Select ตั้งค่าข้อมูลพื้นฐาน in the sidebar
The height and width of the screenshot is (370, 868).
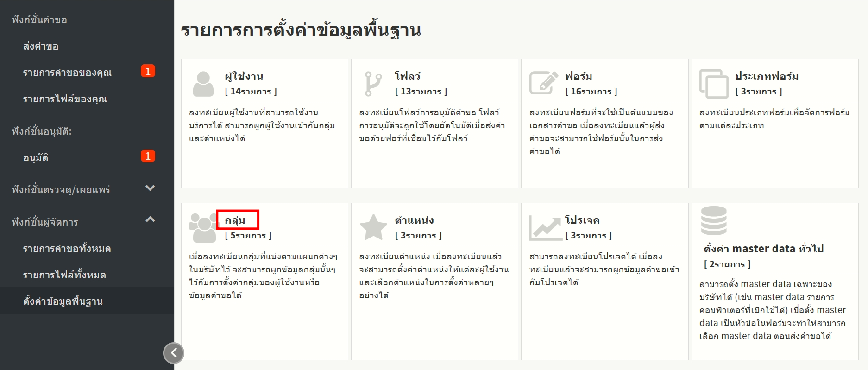[63, 301]
